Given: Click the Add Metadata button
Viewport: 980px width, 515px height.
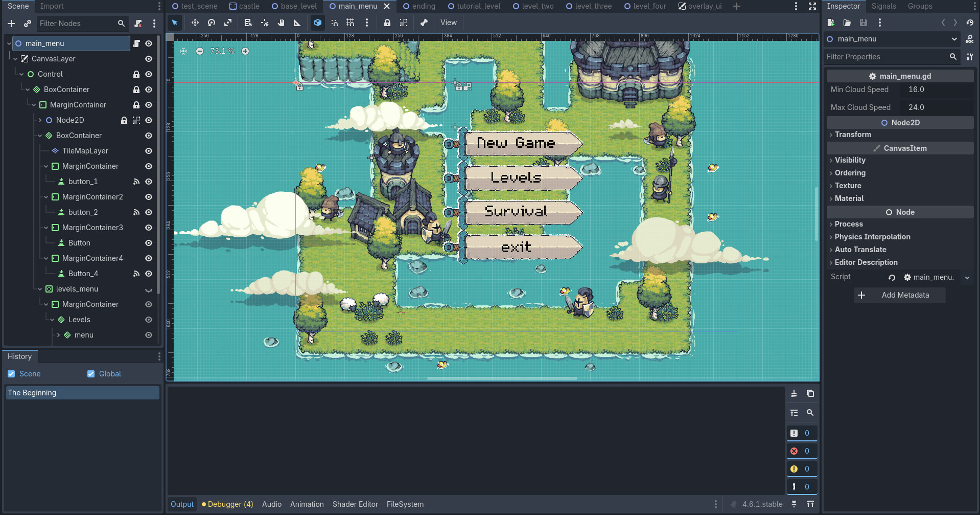Looking at the screenshot, I should coord(900,295).
